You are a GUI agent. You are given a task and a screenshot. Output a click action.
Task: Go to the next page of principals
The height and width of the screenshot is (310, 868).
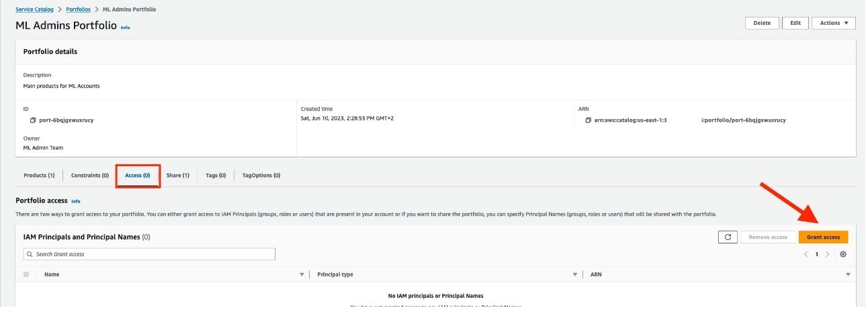pos(827,254)
